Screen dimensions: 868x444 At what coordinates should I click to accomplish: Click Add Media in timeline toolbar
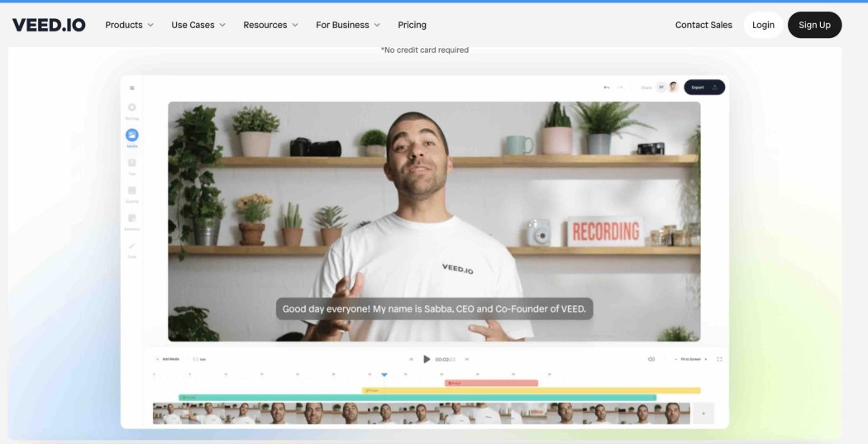[167, 360]
